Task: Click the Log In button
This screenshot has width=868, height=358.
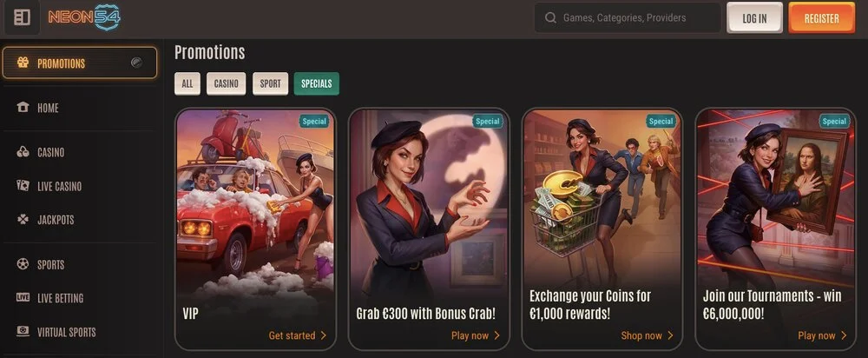Action: (754, 17)
